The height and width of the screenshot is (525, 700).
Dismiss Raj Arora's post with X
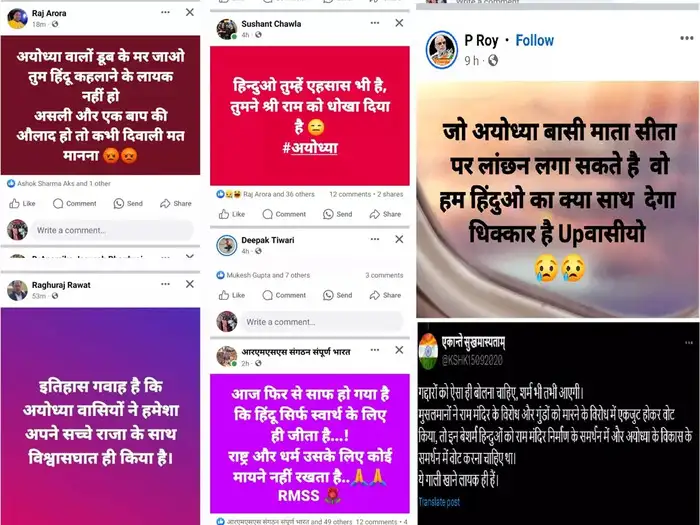[190, 12]
